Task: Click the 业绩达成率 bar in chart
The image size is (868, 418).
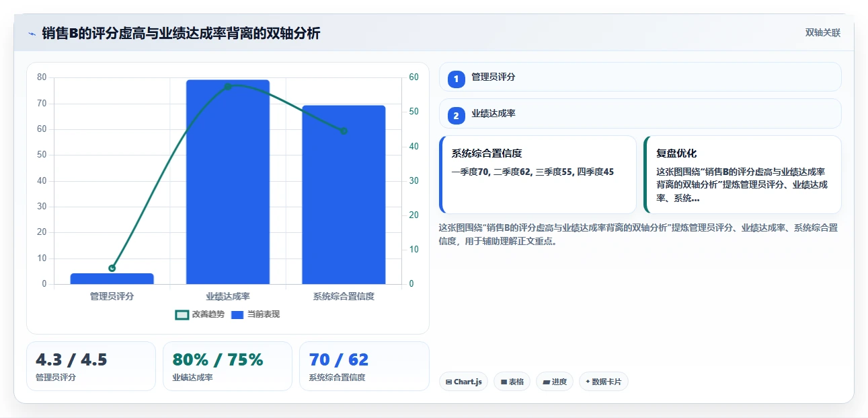Action: point(228,182)
